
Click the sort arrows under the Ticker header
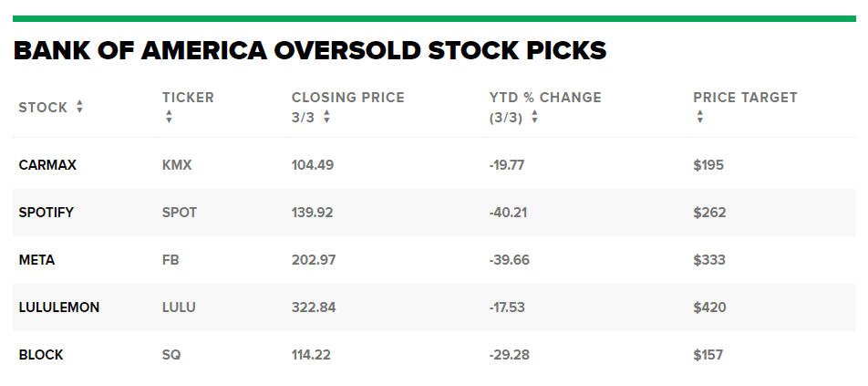coord(169,117)
